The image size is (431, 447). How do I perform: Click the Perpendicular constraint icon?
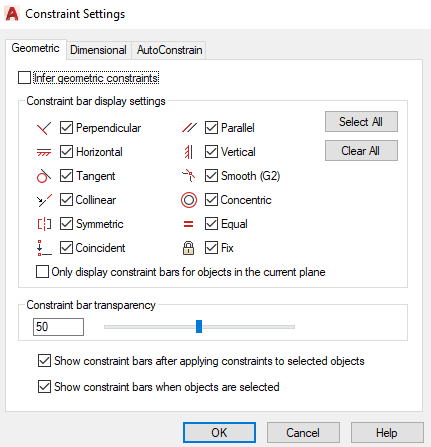[x=44, y=128]
